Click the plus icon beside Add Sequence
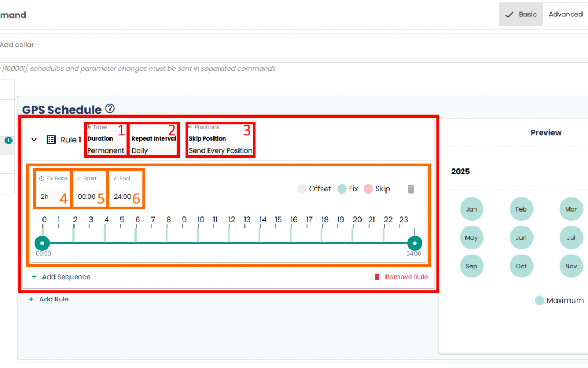This screenshot has width=588, height=368. click(34, 277)
